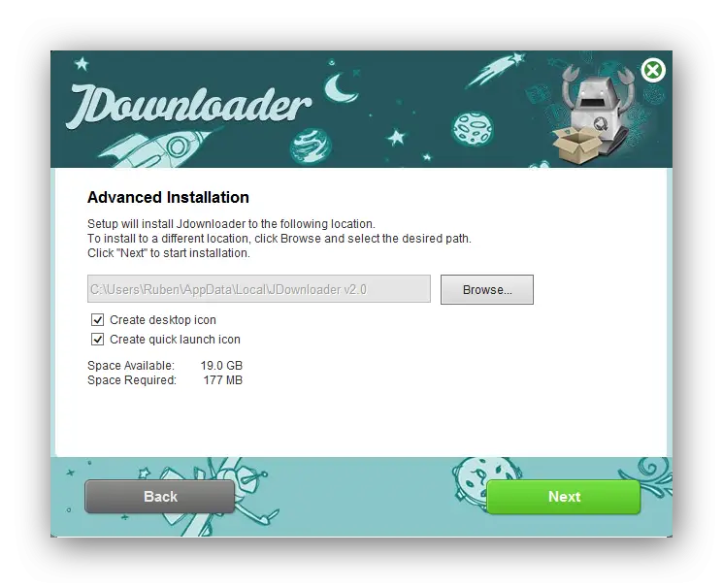The width and height of the screenshot is (723, 588).
Task: Click the "19.0 GB" value
Action: tap(221, 366)
